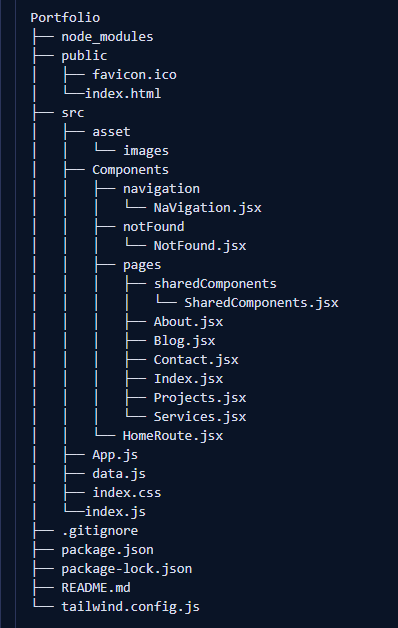Select Projects.jsx file entry
The width and height of the screenshot is (398, 628).
[x=200, y=398]
